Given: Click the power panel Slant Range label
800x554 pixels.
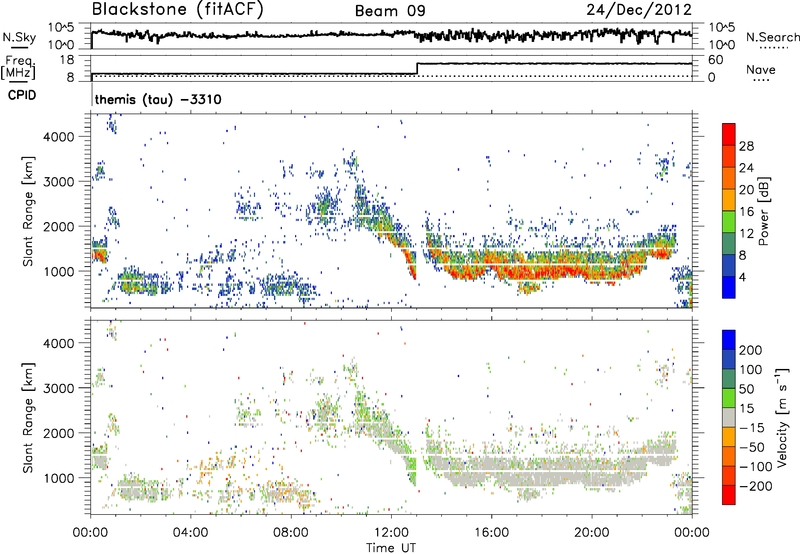Looking at the screenshot, I should tap(28, 211).
